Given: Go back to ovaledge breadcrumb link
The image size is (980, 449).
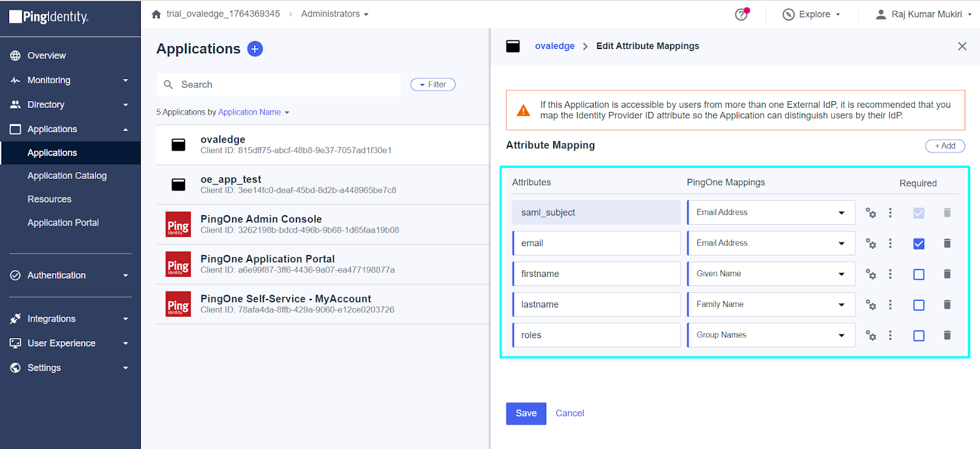Looking at the screenshot, I should coord(555,46).
